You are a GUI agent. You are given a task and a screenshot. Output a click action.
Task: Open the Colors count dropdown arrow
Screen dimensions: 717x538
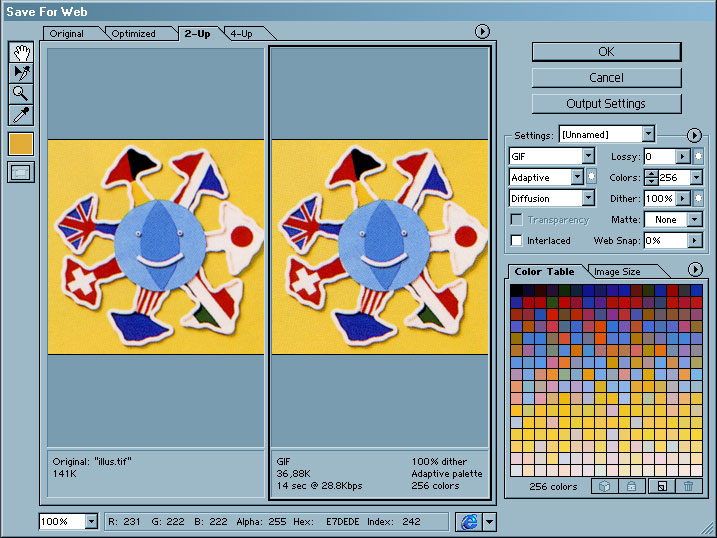click(696, 177)
